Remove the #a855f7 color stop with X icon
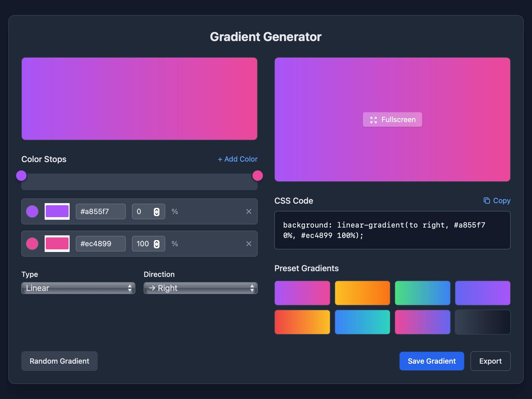Image resolution: width=532 pixels, height=399 pixels. pyautogui.click(x=249, y=211)
